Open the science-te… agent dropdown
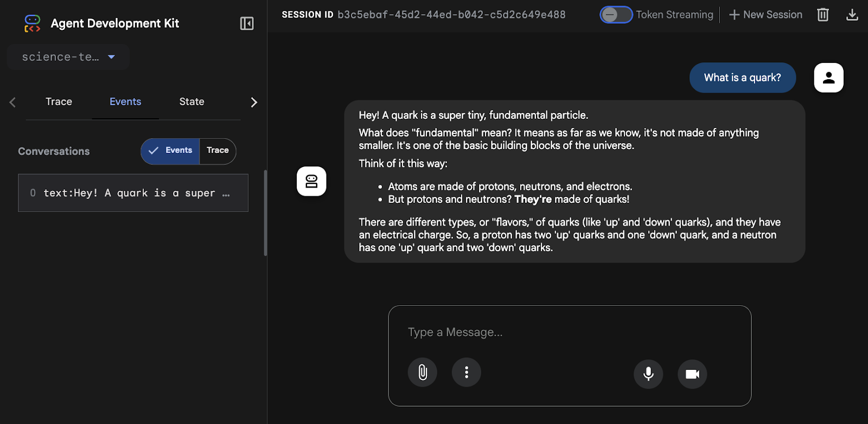Image resolution: width=868 pixels, height=424 pixels. click(x=68, y=57)
